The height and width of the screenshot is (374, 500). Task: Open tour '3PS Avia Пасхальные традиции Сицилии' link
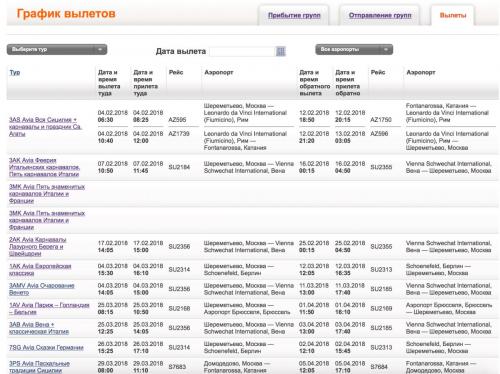39,367
